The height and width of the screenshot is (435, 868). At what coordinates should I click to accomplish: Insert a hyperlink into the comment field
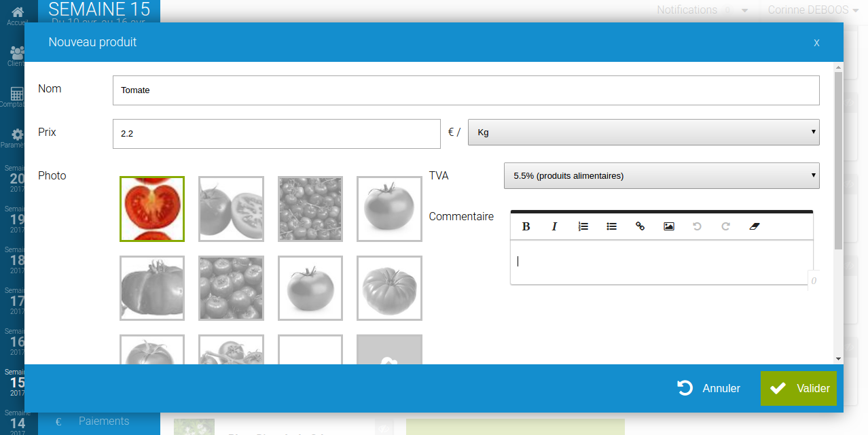coord(640,226)
